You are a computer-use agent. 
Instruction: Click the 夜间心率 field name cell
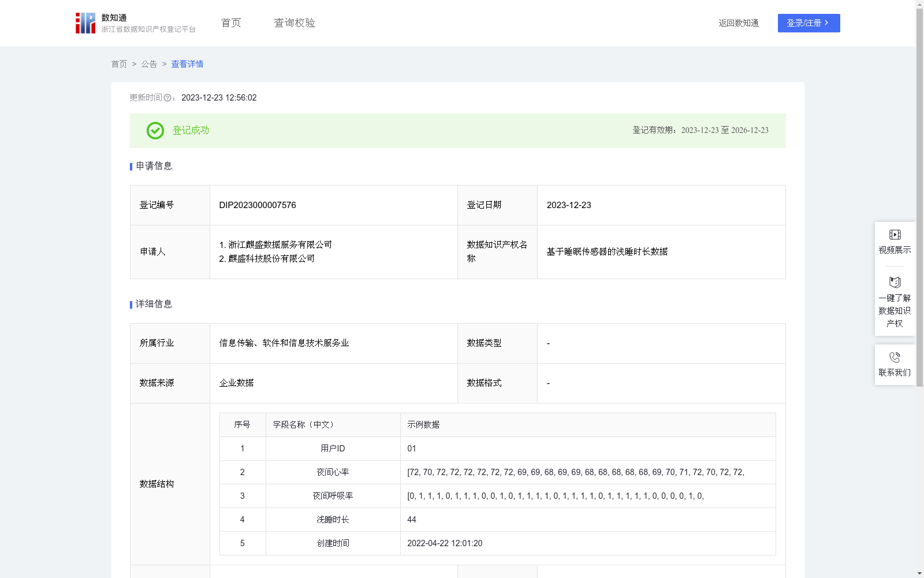[x=333, y=472]
